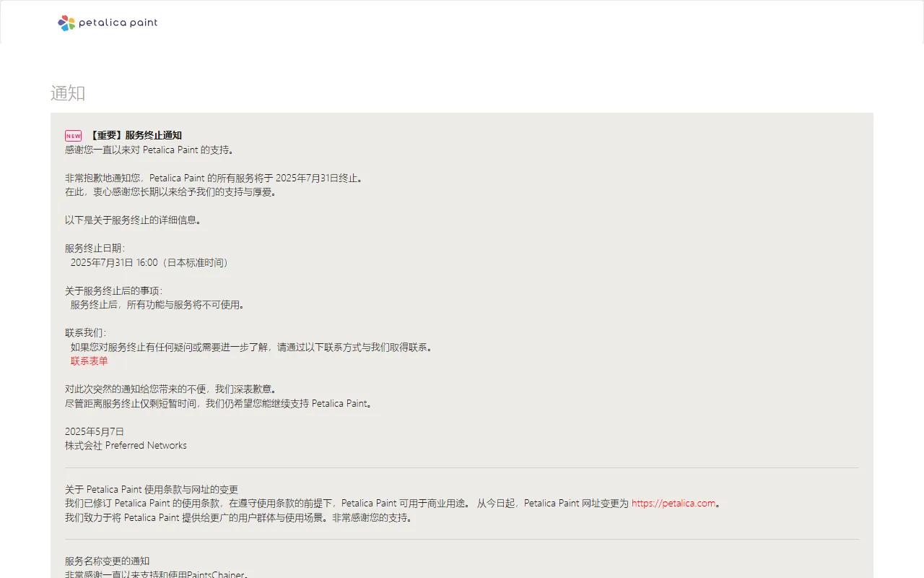Click the pink NEW badge icon
Screen dimensions: 924x578
pyautogui.click(x=73, y=136)
